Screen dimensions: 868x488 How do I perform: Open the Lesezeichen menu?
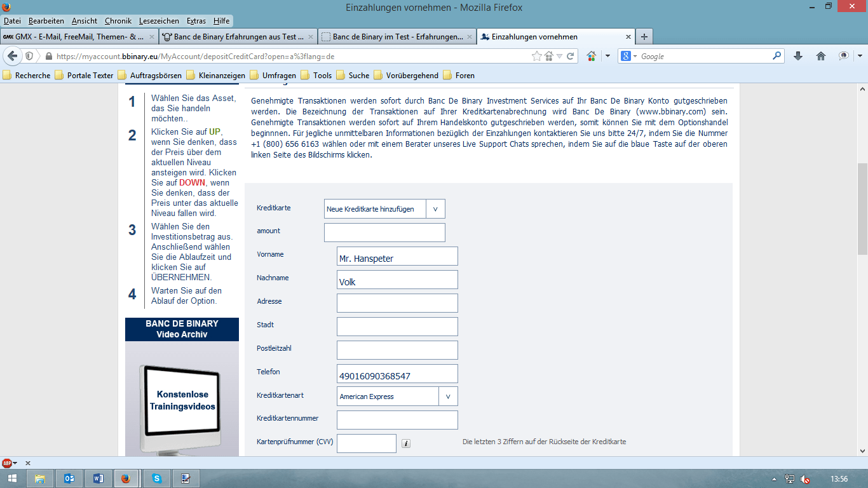click(x=159, y=21)
